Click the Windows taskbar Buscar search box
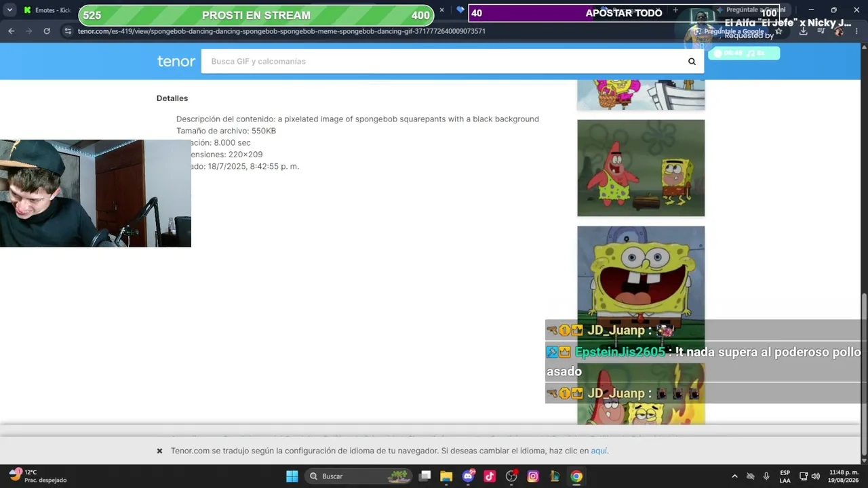Viewport: 868px width, 488px height. 357,476
